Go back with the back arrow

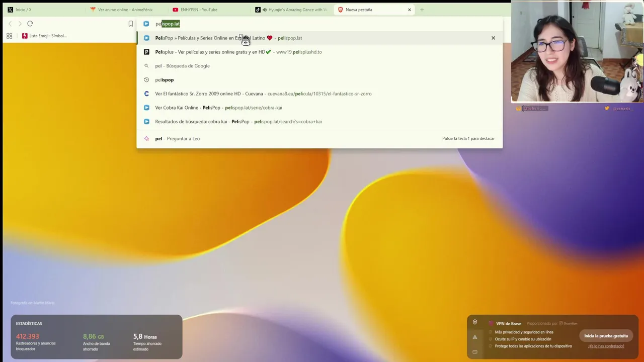(10, 24)
